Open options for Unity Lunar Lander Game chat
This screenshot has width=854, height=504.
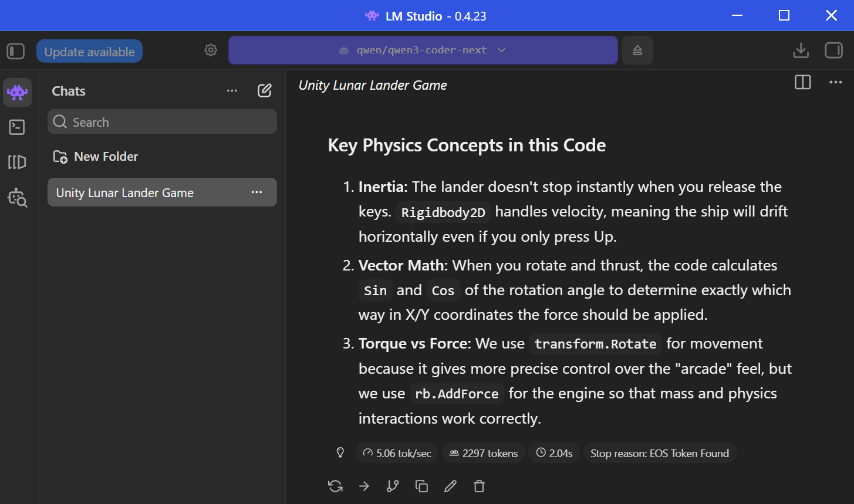[256, 192]
